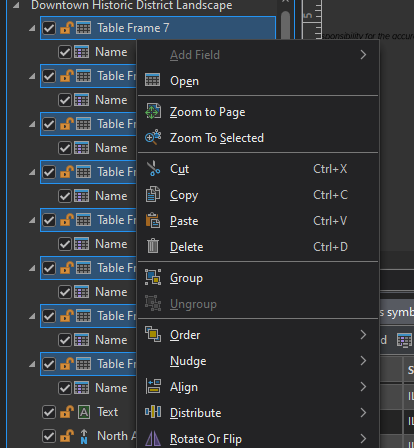Toggle the Text element visibility checkbox
Screen dimensions: 414x448
coord(49,412)
